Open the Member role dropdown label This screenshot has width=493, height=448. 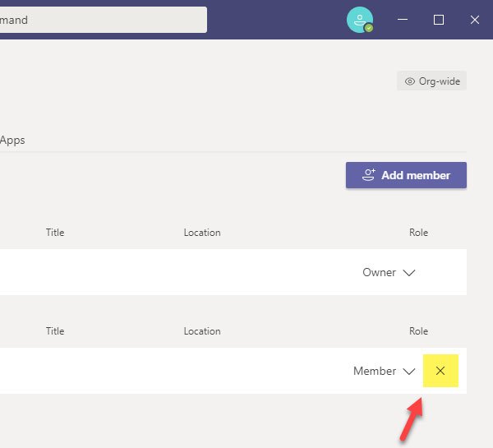pos(375,371)
